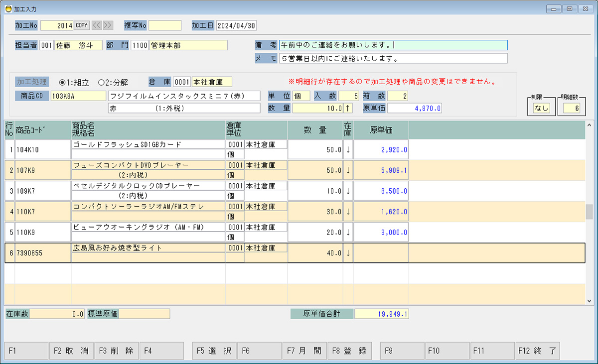Viewport: 598px width, 364px height.
Task: Click the F10 function key button
Action: tap(448, 351)
